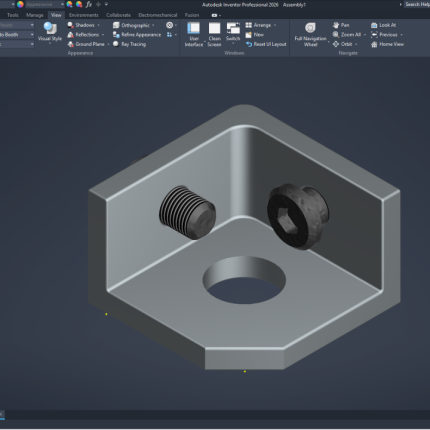The height and width of the screenshot is (430, 430).
Task: Select the threaded set screw in the viewport
Action: coord(187,212)
